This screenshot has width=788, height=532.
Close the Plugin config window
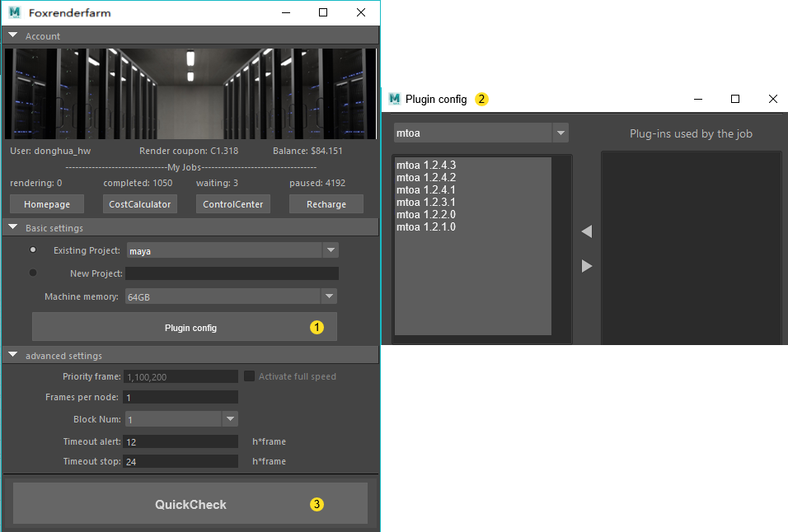(x=773, y=99)
